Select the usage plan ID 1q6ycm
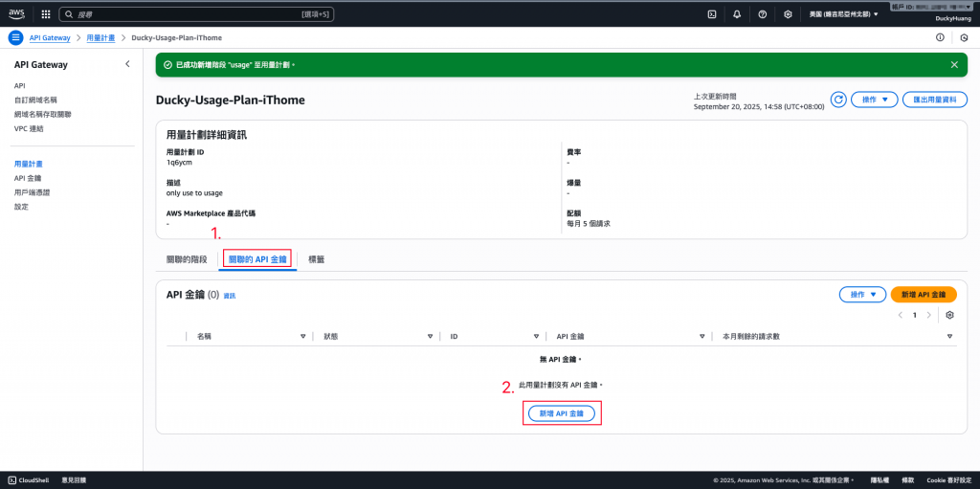Image resolution: width=980 pixels, height=489 pixels. pyautogui.click(x=179, y=162)
